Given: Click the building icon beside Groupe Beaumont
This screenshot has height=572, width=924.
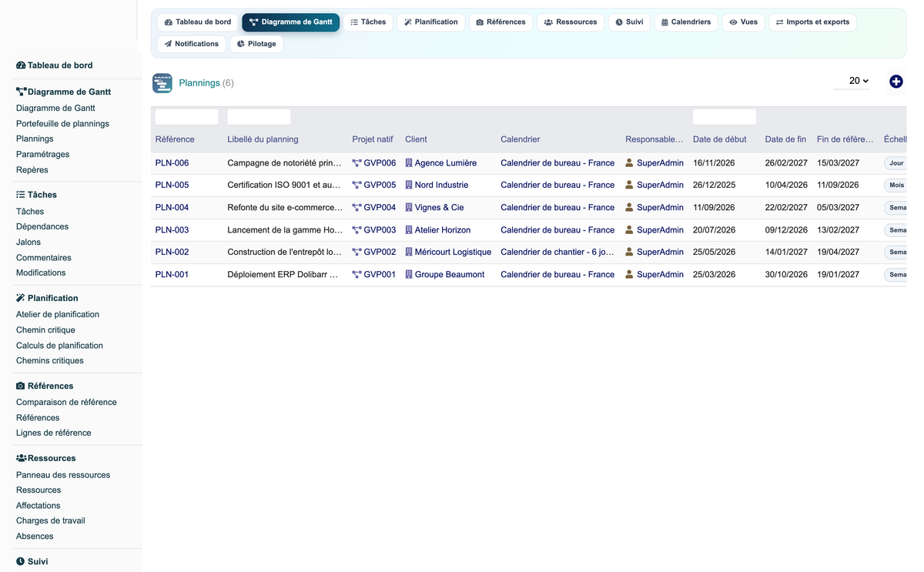Looking at the screenshot, I should click(x=409, y=275).
